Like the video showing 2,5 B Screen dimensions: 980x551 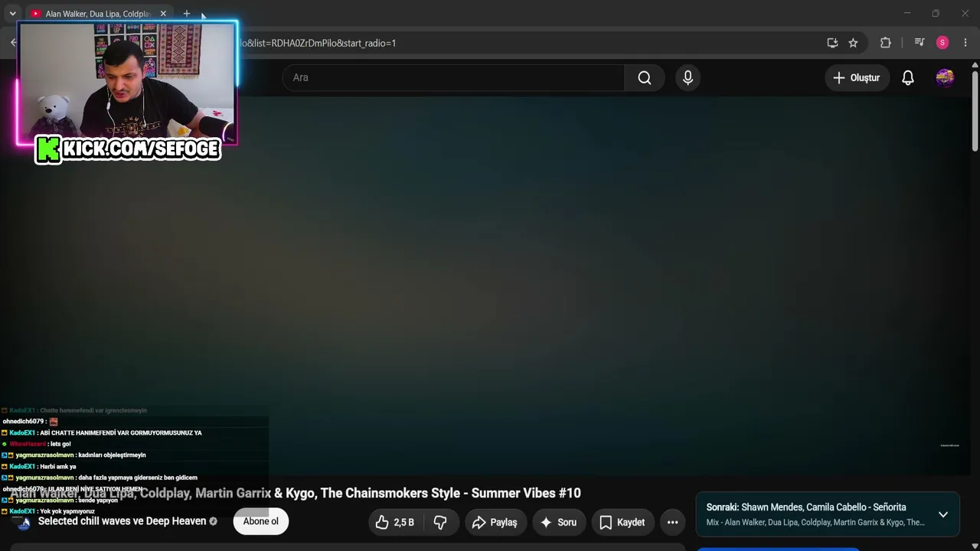pyautogui.click(x=395, y=522)
